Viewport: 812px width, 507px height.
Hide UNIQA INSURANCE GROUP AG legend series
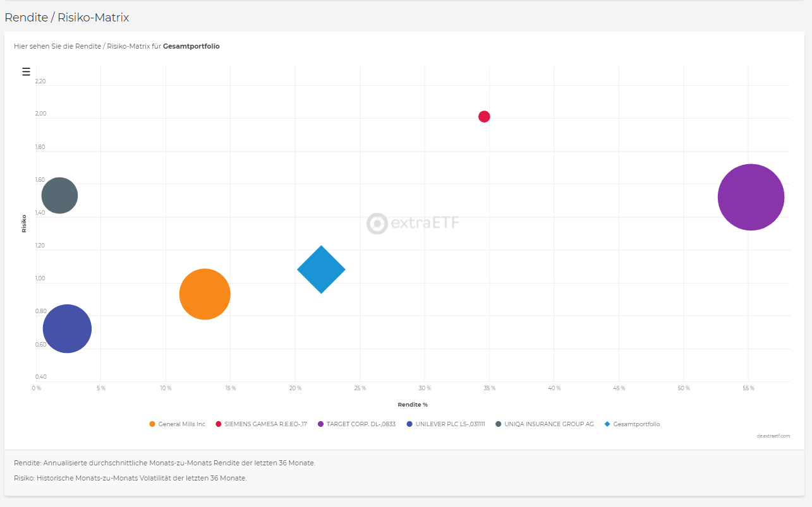coord(544,424)
